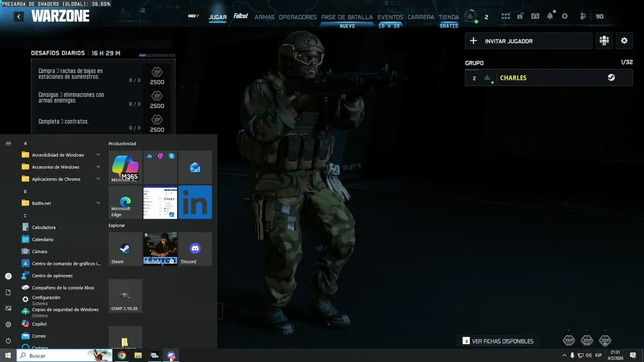Open the BO7 game selector icon
This screenshot has width=644, height=362.
tap(193, 16)
